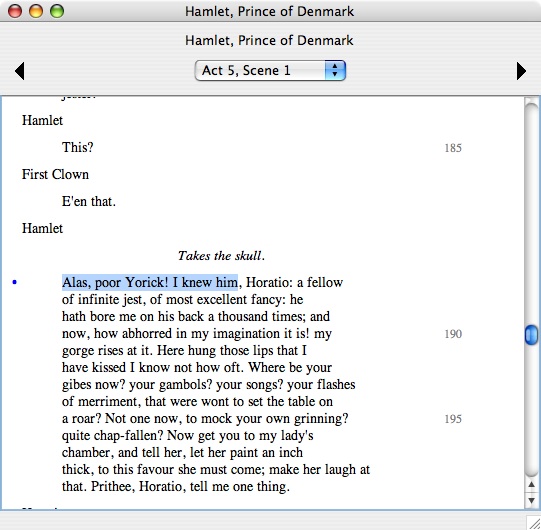Click the line "a roar? Not one now"

point(205,419)
